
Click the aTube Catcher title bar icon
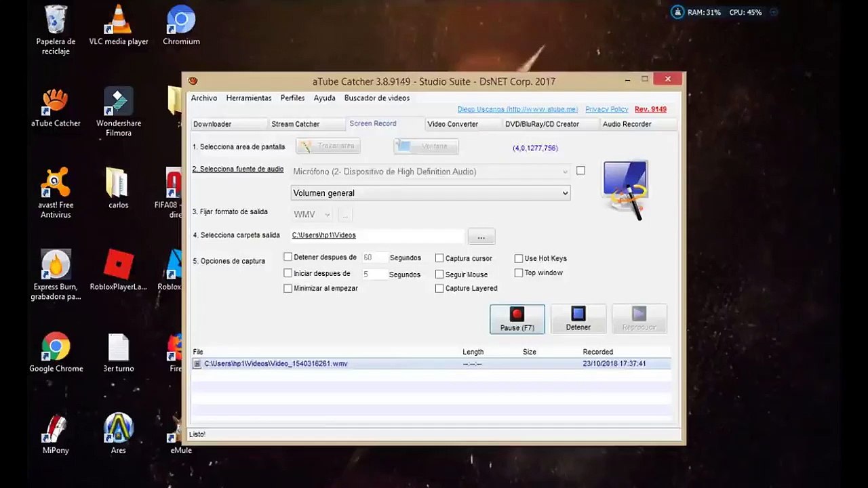tap(193, 81)
